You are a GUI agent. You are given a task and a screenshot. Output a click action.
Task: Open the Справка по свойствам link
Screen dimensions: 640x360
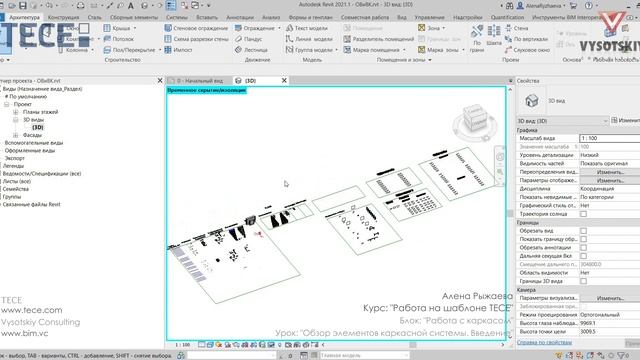pos(544,342)
